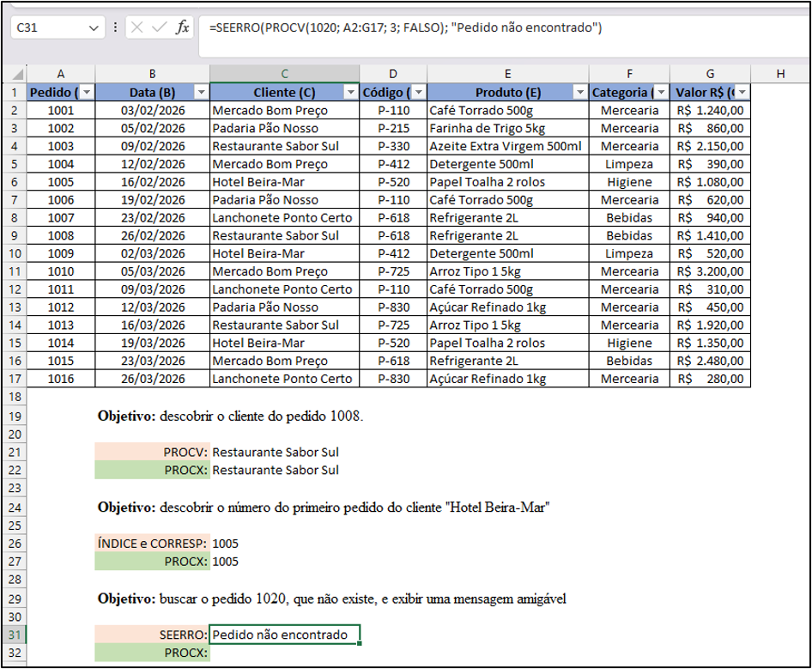Select column C header

point(284,74)
